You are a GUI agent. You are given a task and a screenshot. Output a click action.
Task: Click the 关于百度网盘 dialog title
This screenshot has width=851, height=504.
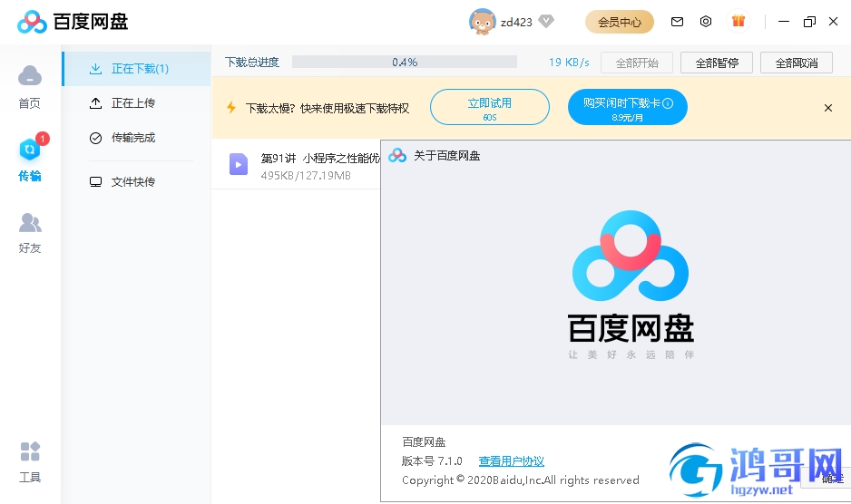446,156
